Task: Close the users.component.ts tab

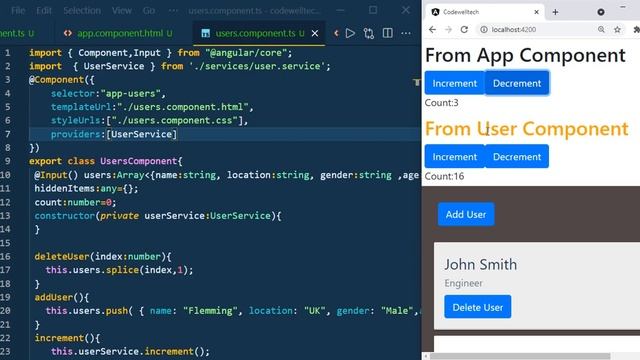Action: [x=315, y=33]
